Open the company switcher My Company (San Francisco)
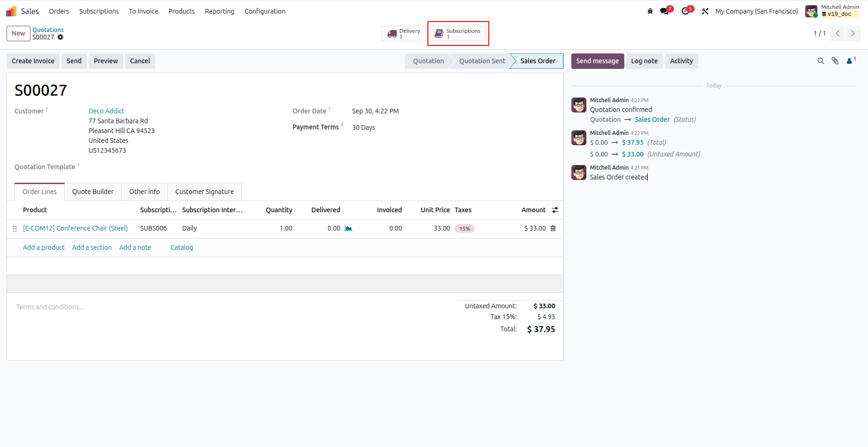This screenshot has width=868, height=447. point(756,11)
